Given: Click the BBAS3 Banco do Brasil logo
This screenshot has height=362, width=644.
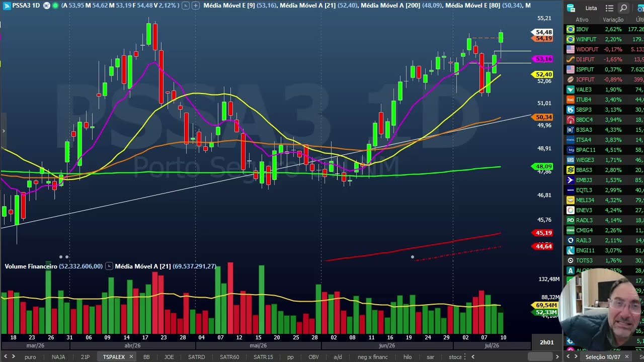Looking at the screenshot, I should click(x=570, y=170).
